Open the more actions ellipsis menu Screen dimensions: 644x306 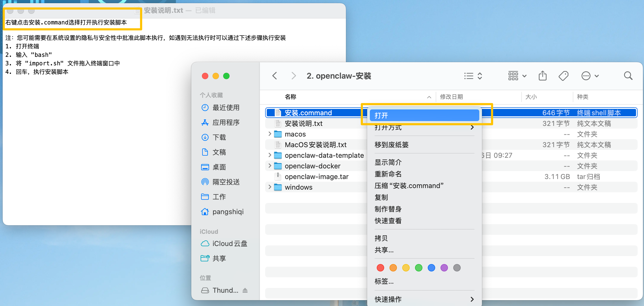[590, 76]
